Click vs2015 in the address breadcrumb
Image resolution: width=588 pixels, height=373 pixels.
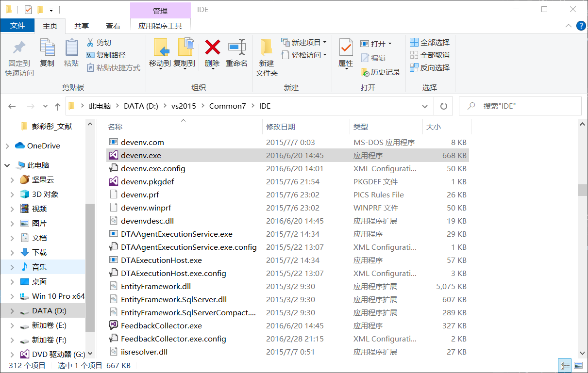click(x=184, y=106)
